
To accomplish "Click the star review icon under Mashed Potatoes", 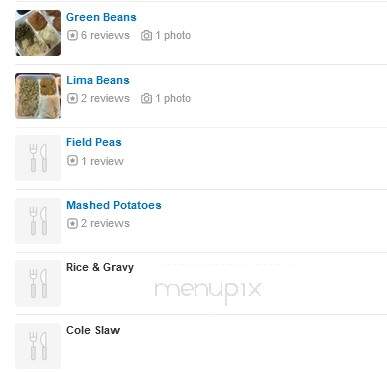I will coord(72,223).
